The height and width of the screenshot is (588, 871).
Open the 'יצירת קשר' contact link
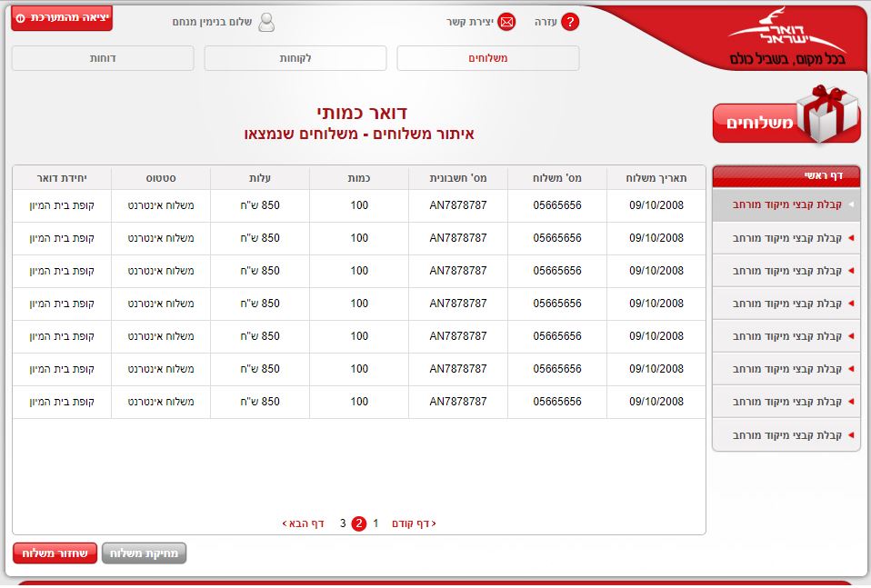click(470, 22)
